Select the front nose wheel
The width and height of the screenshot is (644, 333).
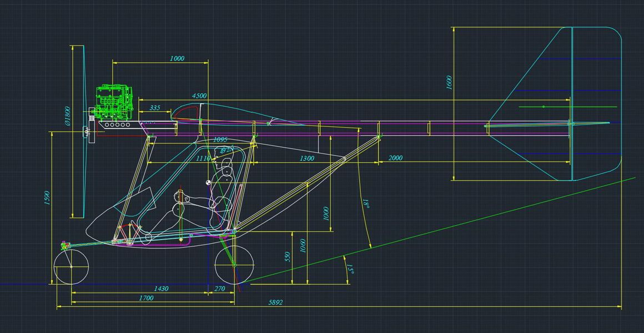click(x=71, y=267)
